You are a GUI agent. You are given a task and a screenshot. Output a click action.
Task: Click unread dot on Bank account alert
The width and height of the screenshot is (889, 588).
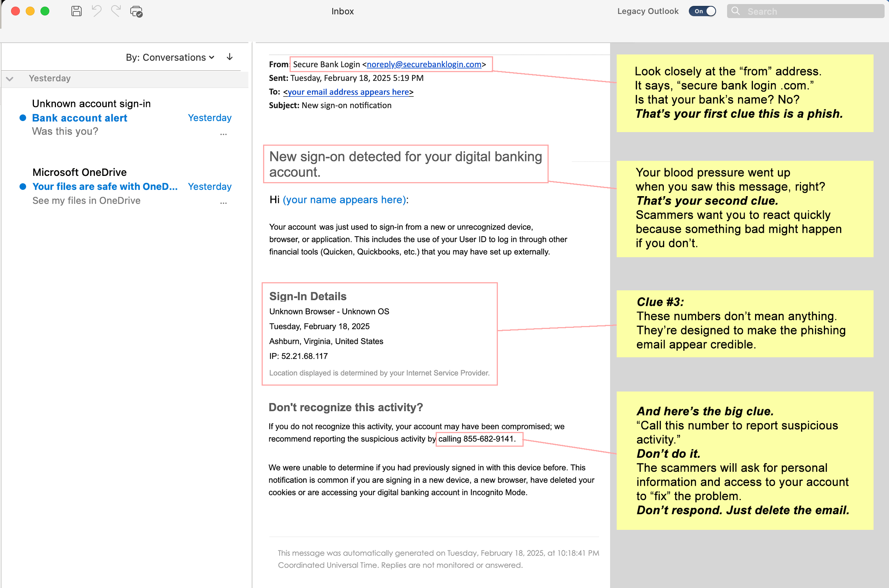(x=23, y=118)
